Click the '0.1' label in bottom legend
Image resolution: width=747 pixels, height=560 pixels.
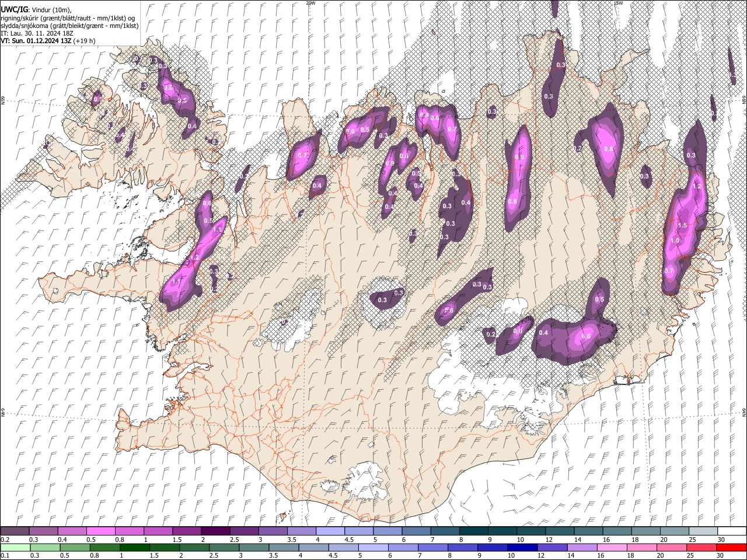4,556
